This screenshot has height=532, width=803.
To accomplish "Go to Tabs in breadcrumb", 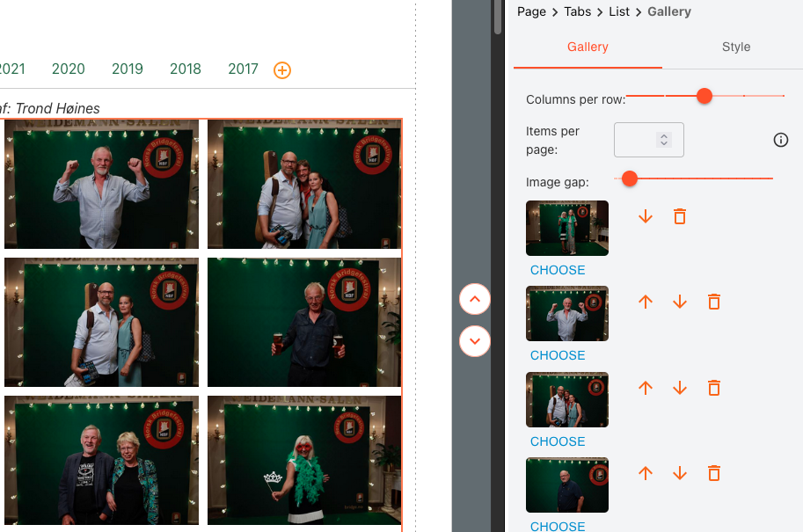I will tap(577, 11).
